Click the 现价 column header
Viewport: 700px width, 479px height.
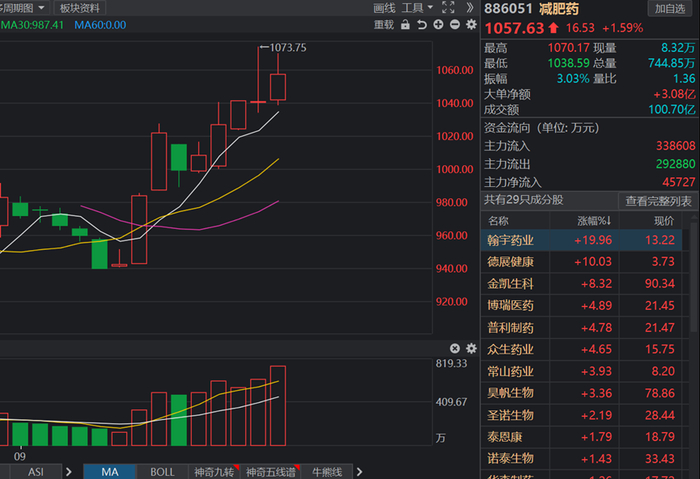pos(664,221)
